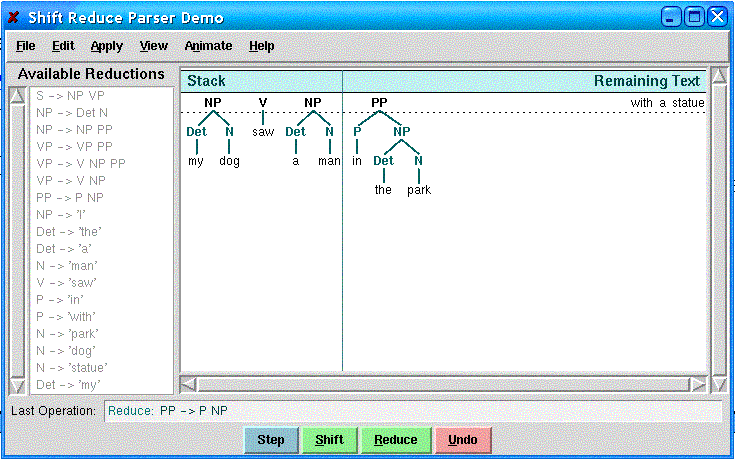Viewport: 735px width, 460px height.
Task: Open the Edit menu
Action: tap(63, 46)
